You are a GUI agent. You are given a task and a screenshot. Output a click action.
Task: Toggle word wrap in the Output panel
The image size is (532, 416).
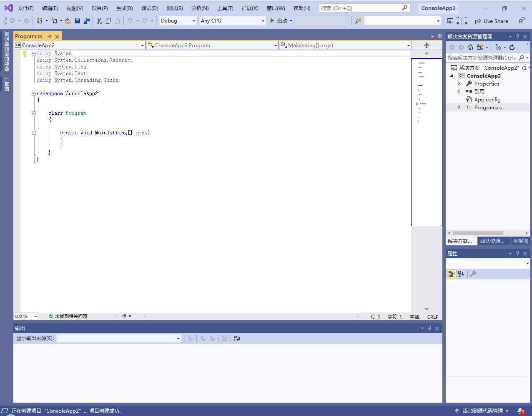[x=237, y=338]
